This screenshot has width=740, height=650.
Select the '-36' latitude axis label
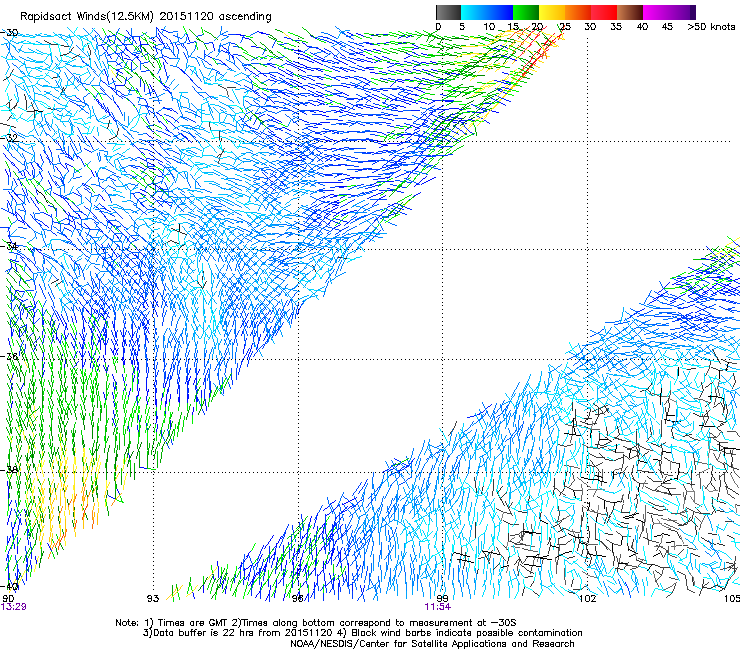pyautogui.click(x=9, y=356)
